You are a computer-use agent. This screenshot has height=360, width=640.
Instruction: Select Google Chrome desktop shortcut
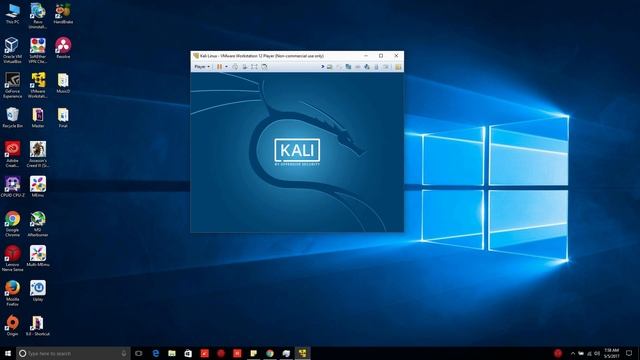click(x=12, y=224)
